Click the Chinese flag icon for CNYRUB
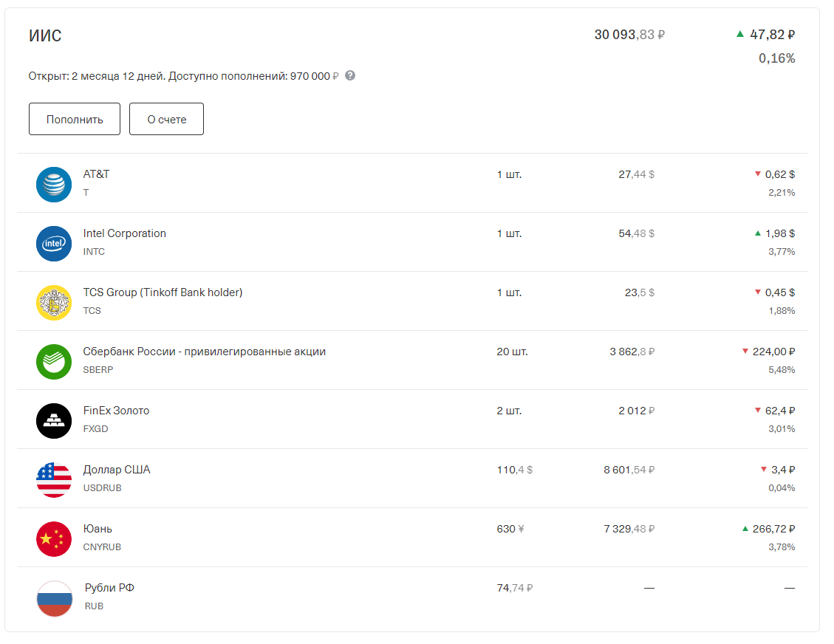The width and height of the screenshot is (834, 644). click(x=54, y=538)
